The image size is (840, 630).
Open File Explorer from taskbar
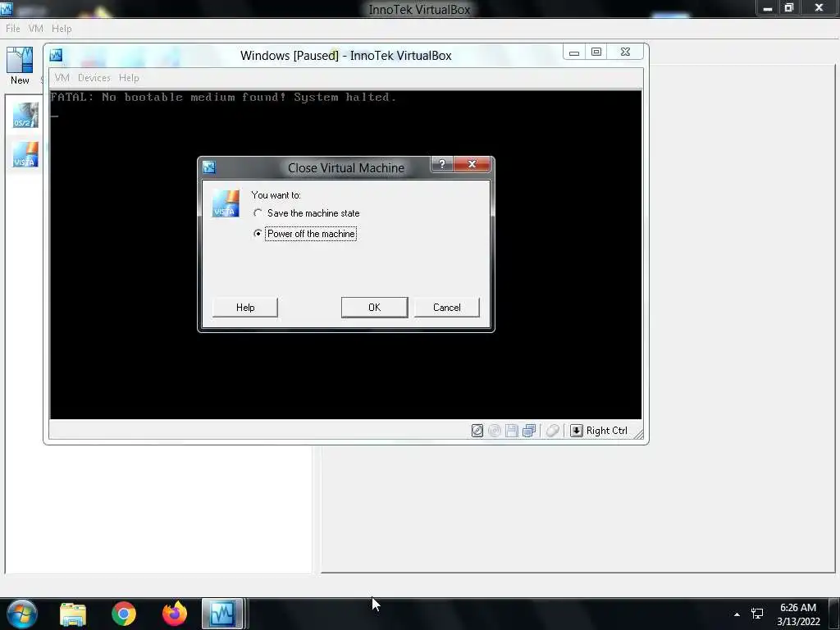(x=73, y=614)
